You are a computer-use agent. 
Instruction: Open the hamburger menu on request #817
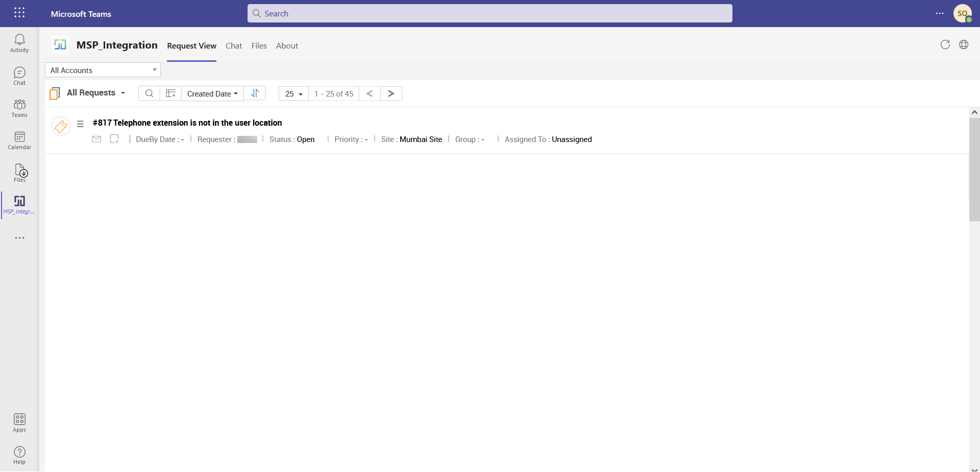coord(80,124)
